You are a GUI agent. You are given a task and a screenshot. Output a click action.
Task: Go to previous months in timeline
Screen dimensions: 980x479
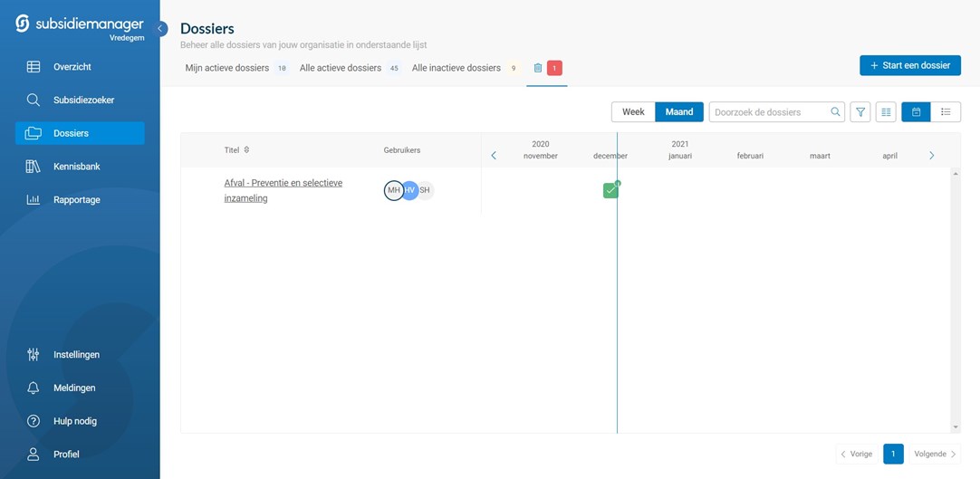click(494, 156)
